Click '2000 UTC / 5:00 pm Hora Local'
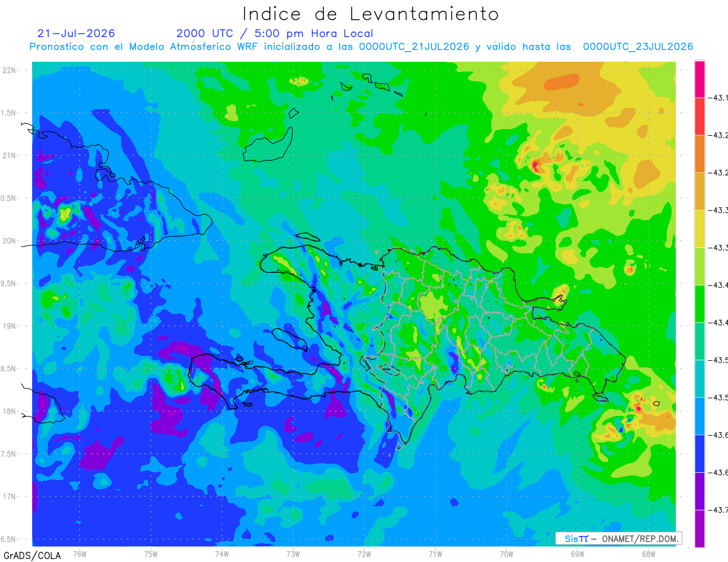Screen dimensions: 728x562 (275, 33)
